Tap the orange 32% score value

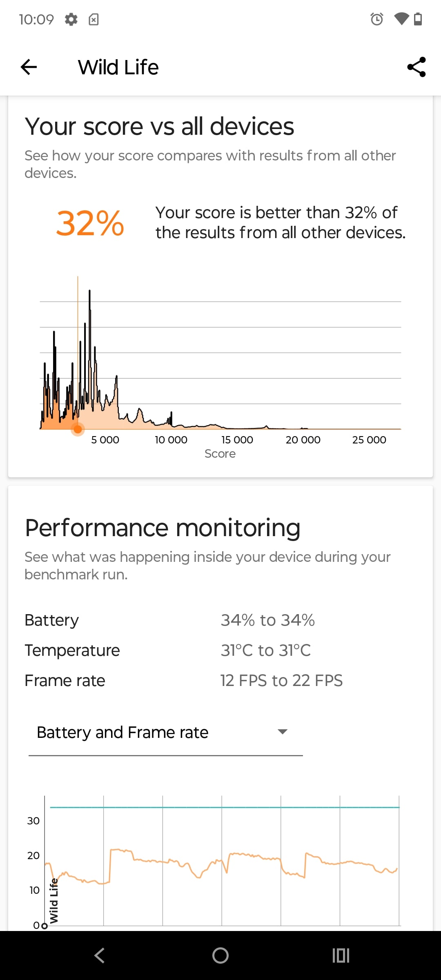coord(90,223)
